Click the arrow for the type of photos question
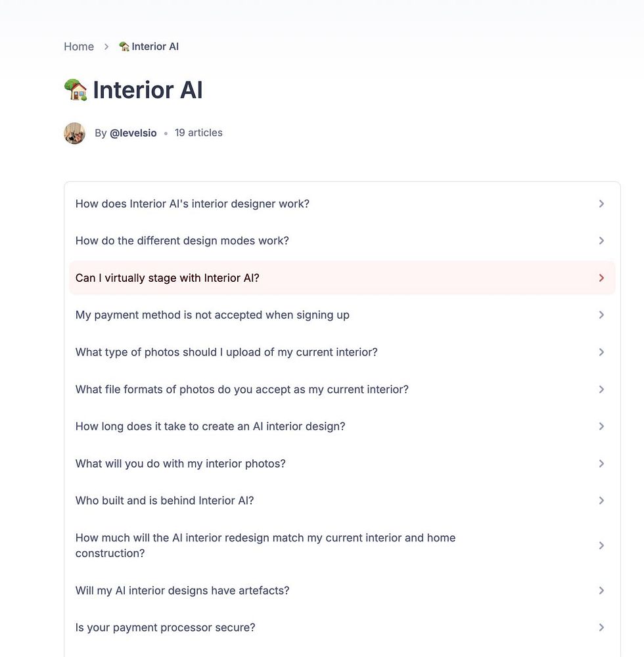The image size is (644, 657). (x=601, y=352)
